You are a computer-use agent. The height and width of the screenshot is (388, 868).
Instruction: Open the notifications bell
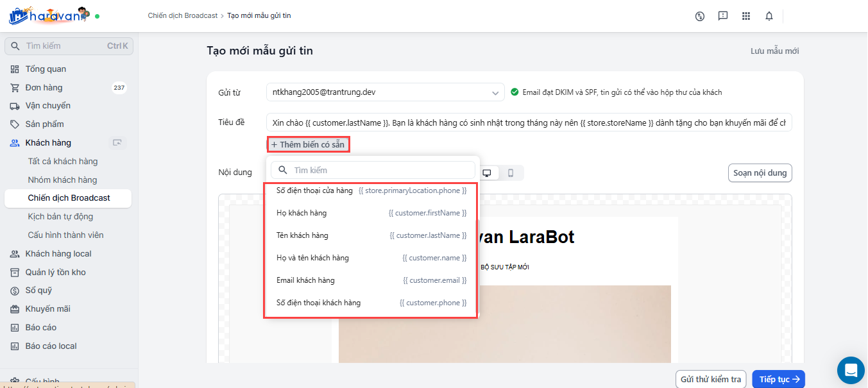click(769, 16)
